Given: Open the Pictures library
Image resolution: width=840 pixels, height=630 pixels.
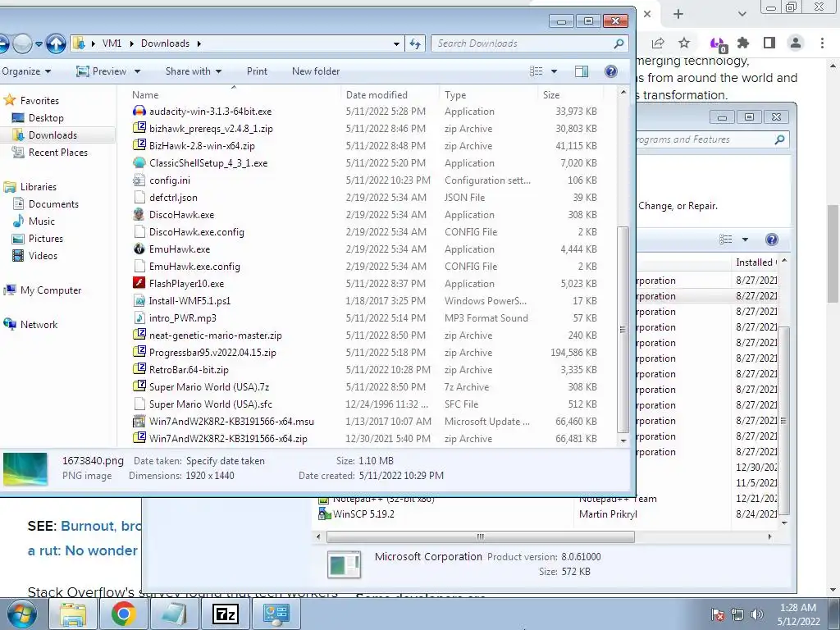Looking at the screenshot, I should 46,239.
